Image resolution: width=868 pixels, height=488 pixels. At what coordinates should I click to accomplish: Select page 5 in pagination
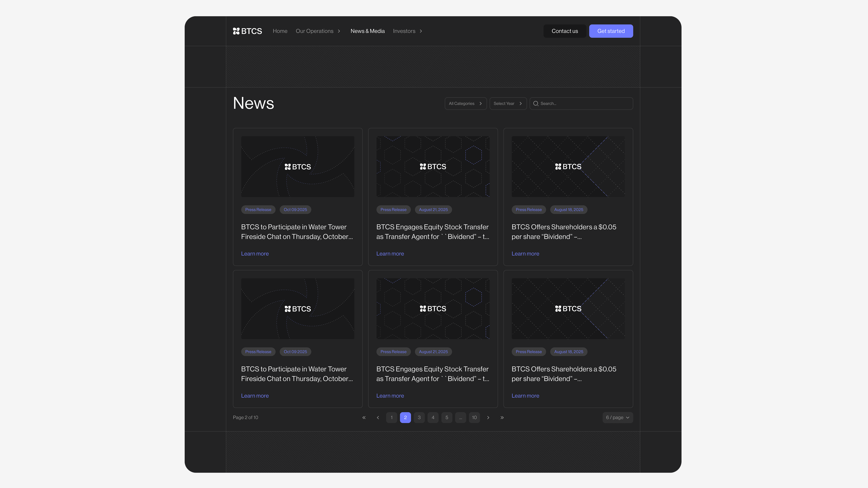tap(447, 417)
